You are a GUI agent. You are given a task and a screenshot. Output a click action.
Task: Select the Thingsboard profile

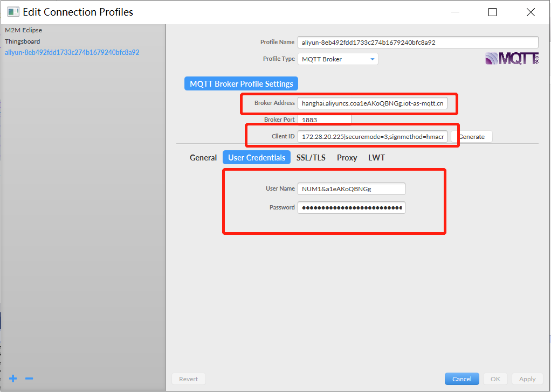23,41
